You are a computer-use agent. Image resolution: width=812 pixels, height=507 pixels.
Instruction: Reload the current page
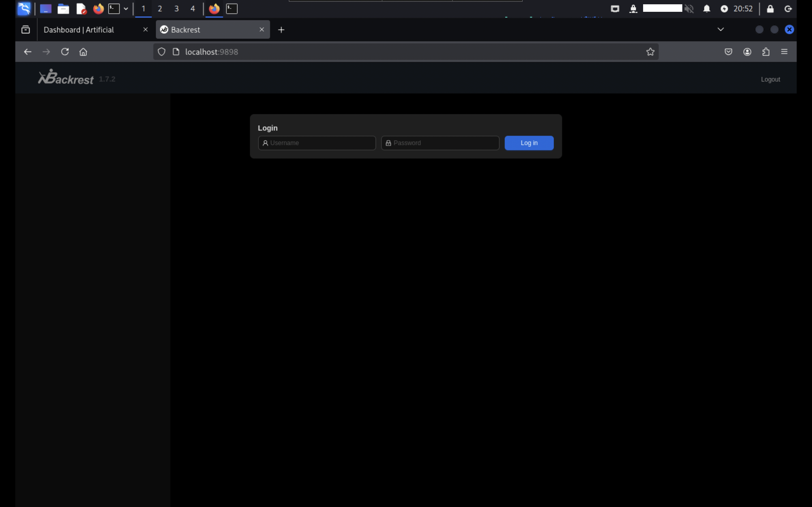[x=65, y=52]
